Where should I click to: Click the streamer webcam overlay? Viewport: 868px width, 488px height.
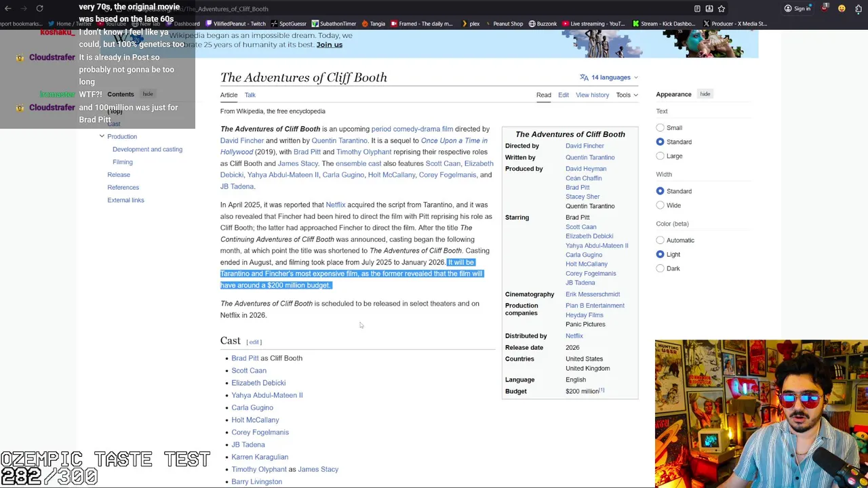coord(761,413)
